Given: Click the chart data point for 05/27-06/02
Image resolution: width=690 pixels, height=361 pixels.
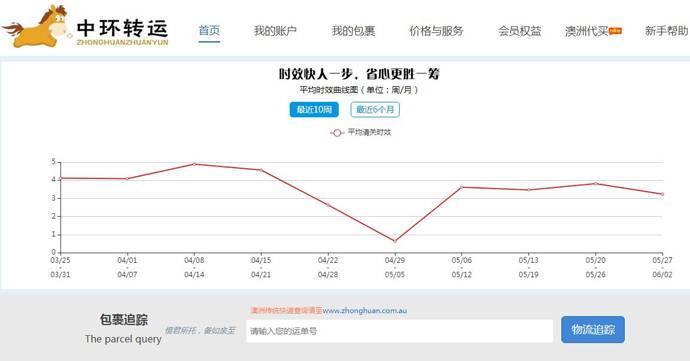Looking at the screenshot, I should point(662,194).
